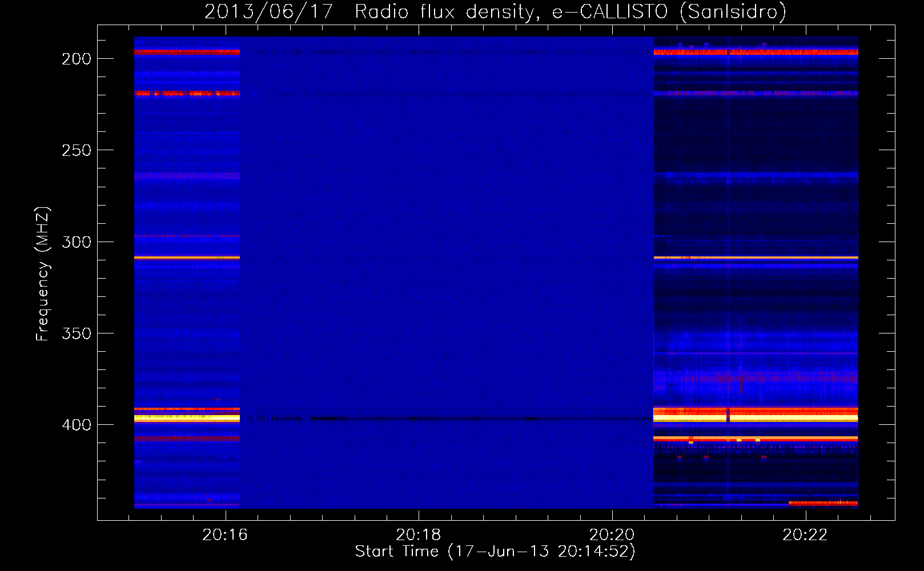Viewport: 924px width, 571px height.
Task: Click the 300 frequency tick label
Action: pos(77,242)
